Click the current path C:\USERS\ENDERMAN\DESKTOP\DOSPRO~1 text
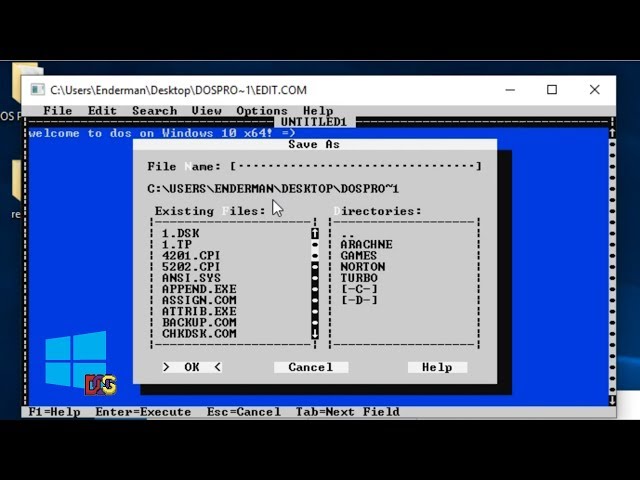The image size is (640, 480). [x=273, y=189]
